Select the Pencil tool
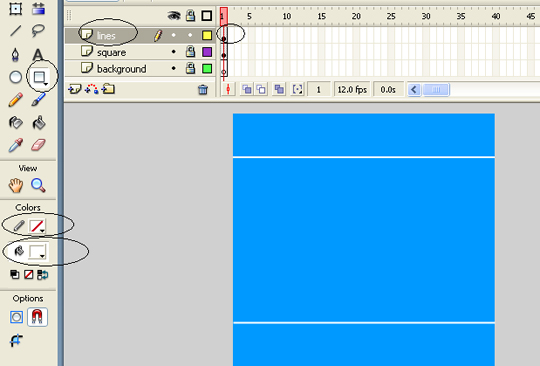 pyautogui.click(x=15, y=100)
